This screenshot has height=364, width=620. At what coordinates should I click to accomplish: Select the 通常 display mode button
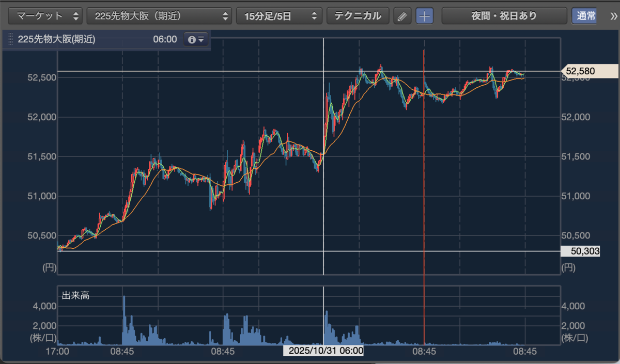[584, 16]
